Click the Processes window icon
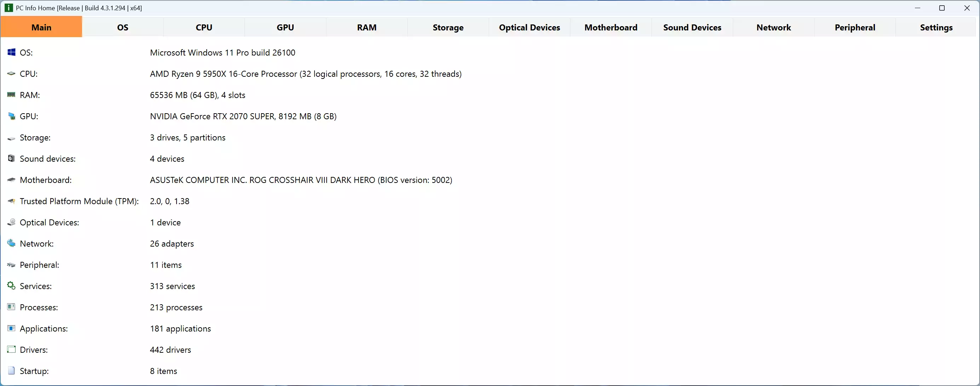The height and width of the screenshot is (386, 980). click(11, 307)
